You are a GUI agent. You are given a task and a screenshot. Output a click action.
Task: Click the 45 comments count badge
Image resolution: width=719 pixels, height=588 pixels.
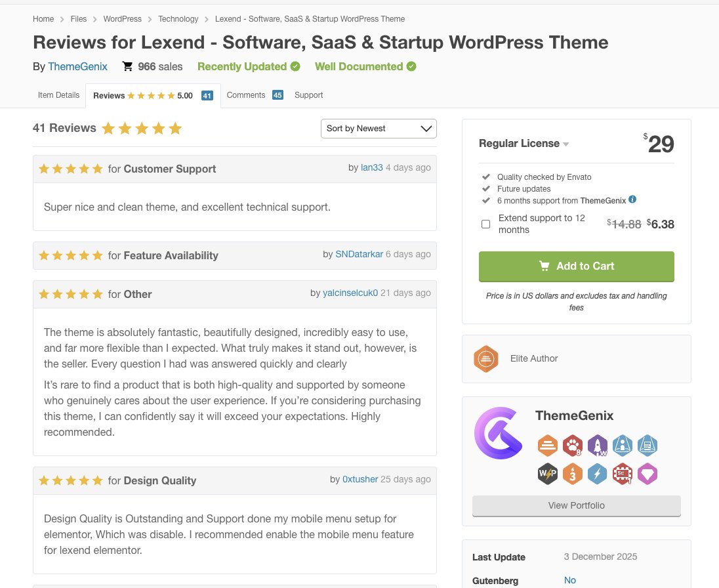click(x=277, y=95)
